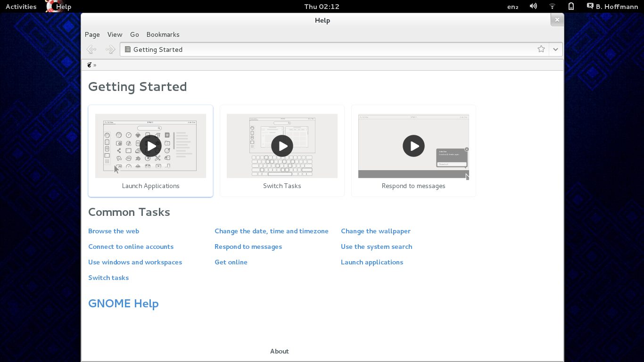Viewport: 644px width, 362px height.
Task: Go back using the back arrow
Action: point(91,49)
